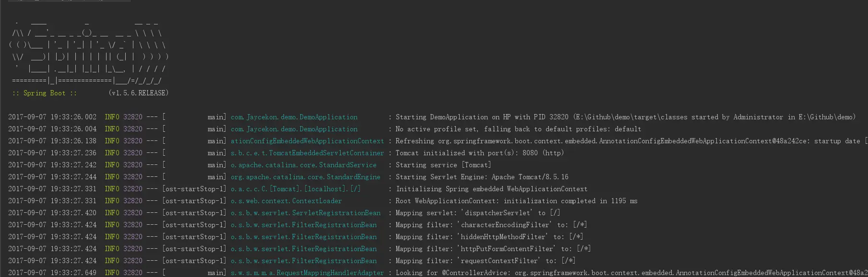Click message 'No active profile set, falling back'

tap(463, 129)
